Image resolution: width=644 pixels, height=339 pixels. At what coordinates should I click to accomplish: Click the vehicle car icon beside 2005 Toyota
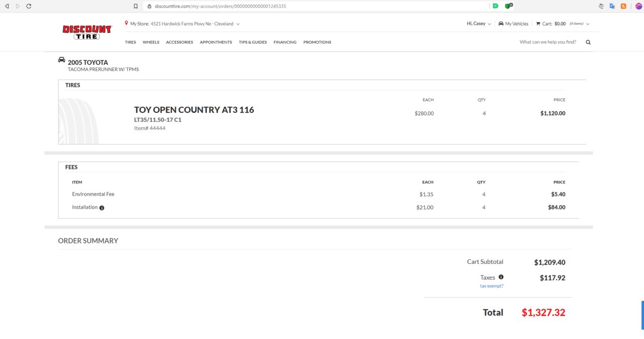(x=61, y=59)
